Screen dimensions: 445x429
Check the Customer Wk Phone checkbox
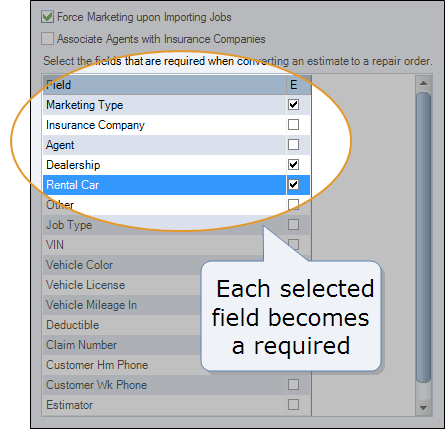[293, 385]
